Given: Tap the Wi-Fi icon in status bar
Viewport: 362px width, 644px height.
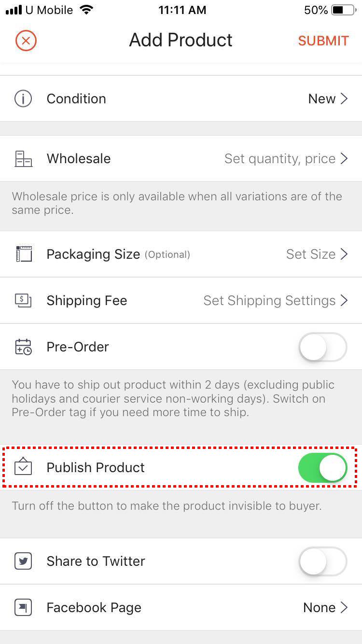Looking at the screenshot, I should [x=87, y=9].
